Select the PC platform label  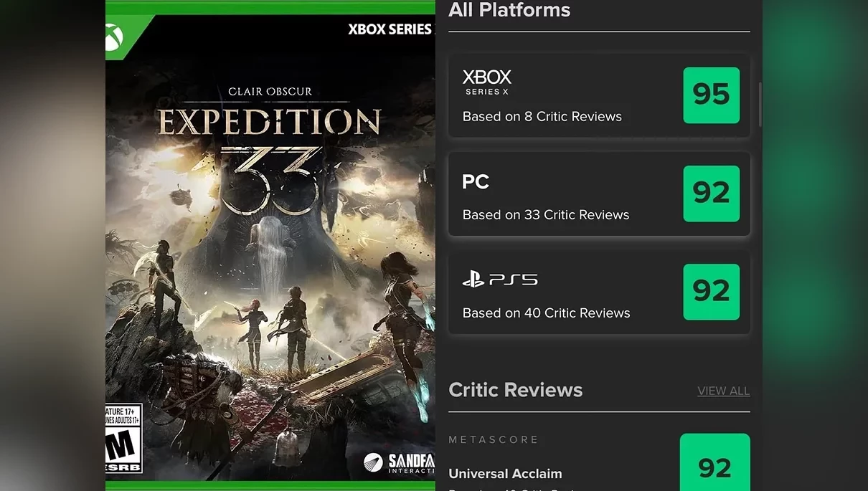tap(476, 182)
